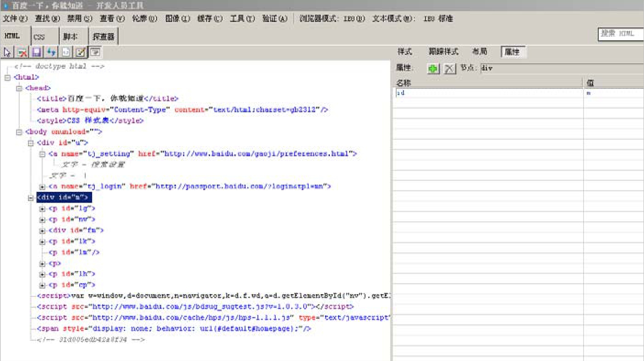Select the hps-1.1.1.js script line
Viewport: 644px width, 361px height.
pos(214,317)
